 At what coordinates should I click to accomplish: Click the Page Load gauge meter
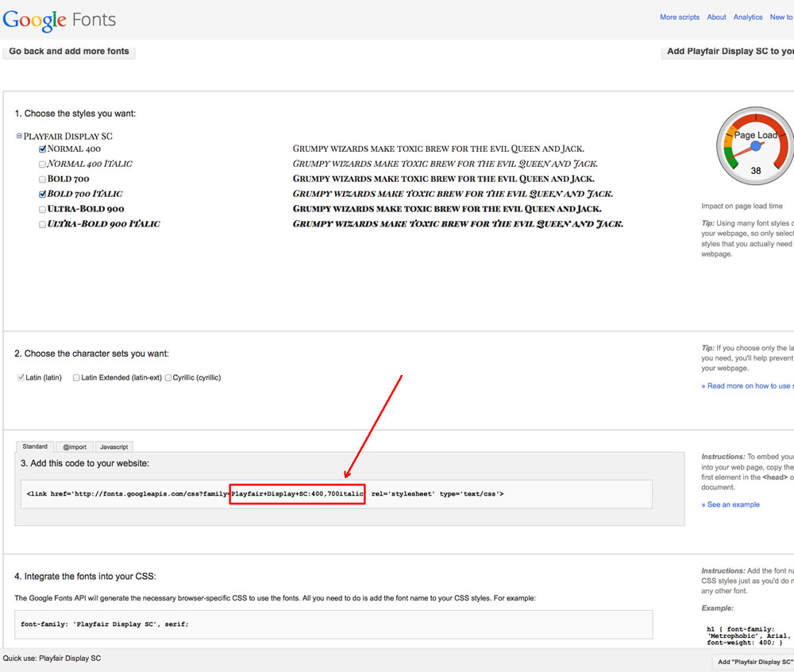click(x=755, y=146)
